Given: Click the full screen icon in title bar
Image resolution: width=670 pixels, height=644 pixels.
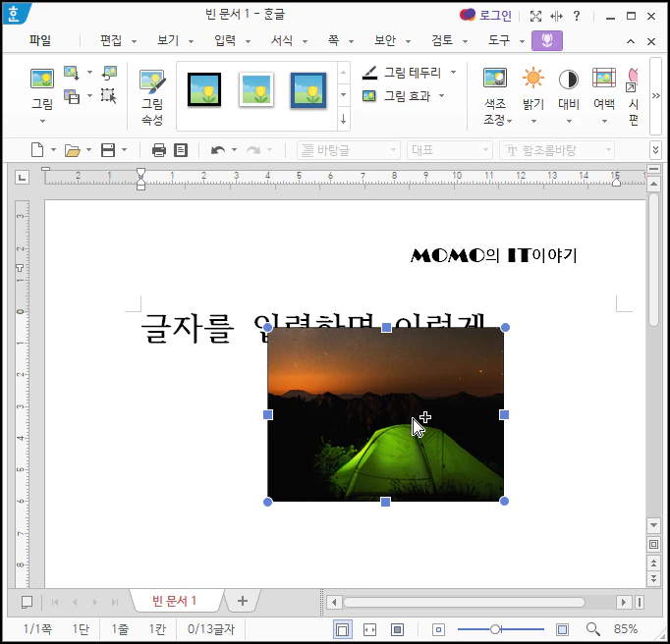Looking at the screenshot, I should pyautogui.click(x=535, y=17).
